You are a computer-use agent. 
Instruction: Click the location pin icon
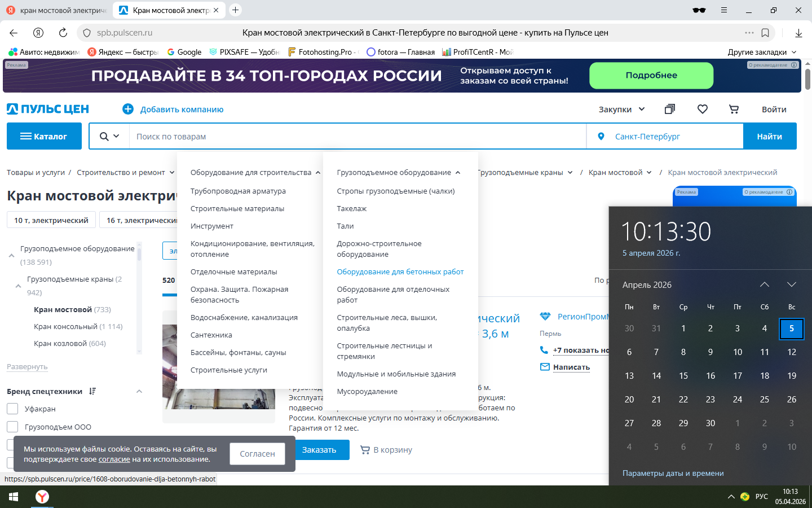click(x=601, y=136)
